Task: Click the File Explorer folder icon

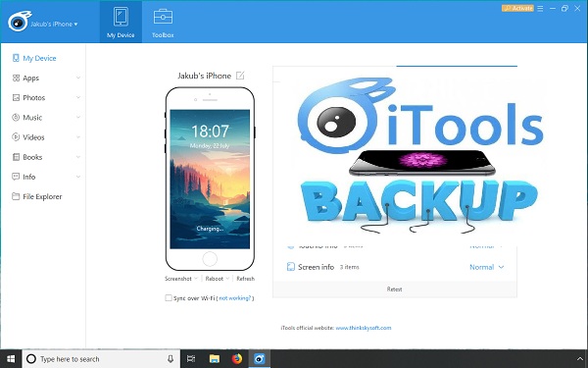Action: click(x=16, y=196)
